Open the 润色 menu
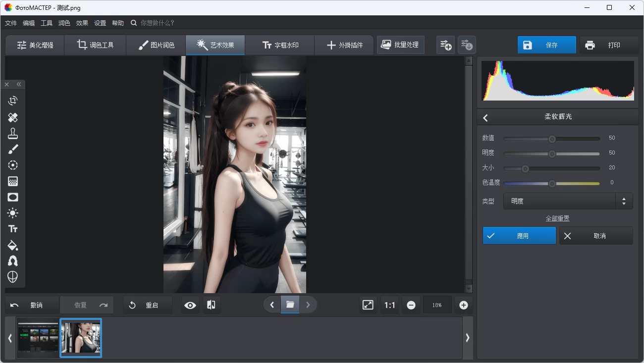The height and width of the screenshot is (363, 644). 64,23
